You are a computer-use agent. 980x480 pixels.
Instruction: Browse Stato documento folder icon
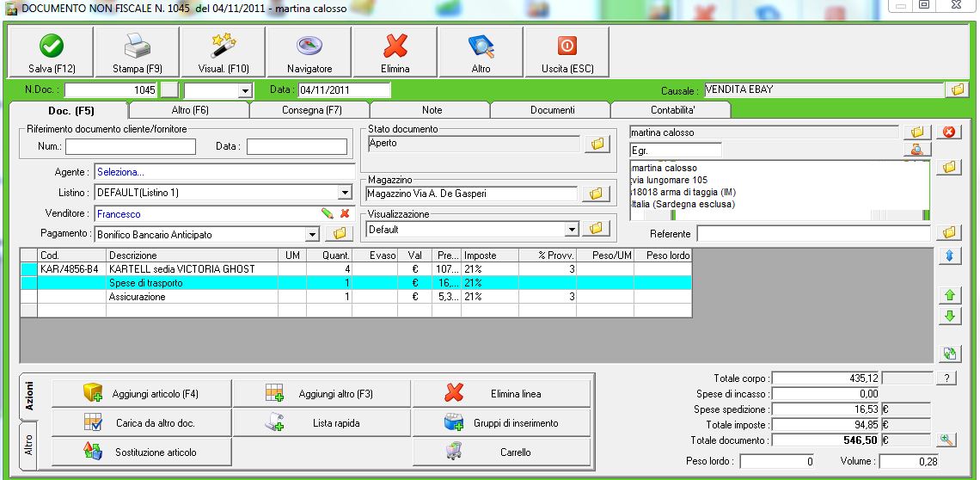pos(597,144)
